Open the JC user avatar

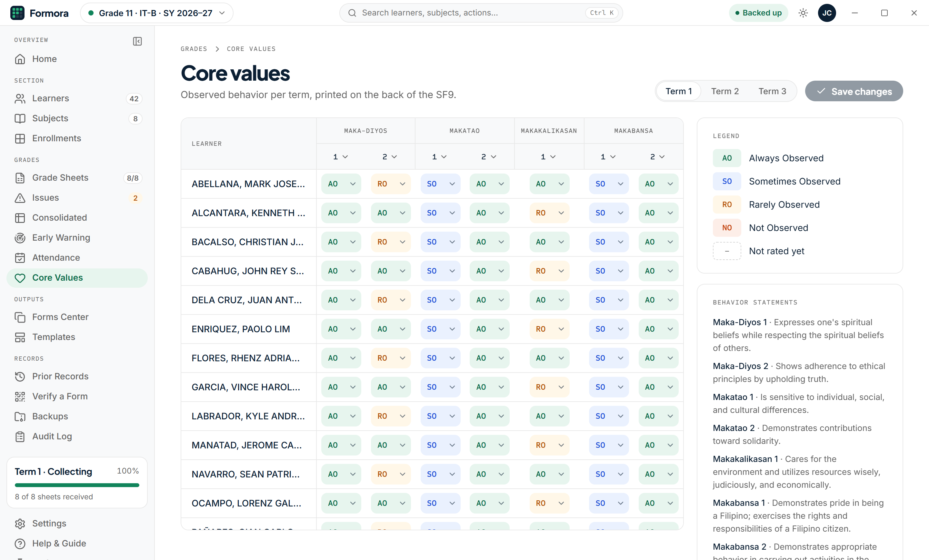(827, 13)
